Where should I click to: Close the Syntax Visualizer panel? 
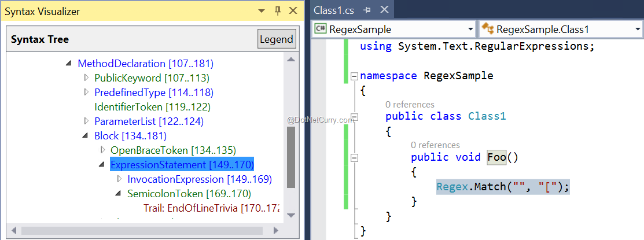coord(293,10)
